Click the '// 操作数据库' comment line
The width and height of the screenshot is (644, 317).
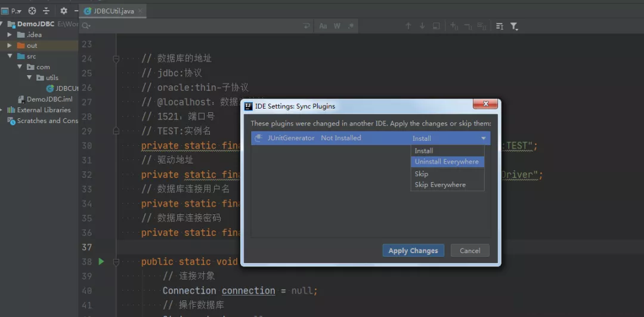(193, 305)
